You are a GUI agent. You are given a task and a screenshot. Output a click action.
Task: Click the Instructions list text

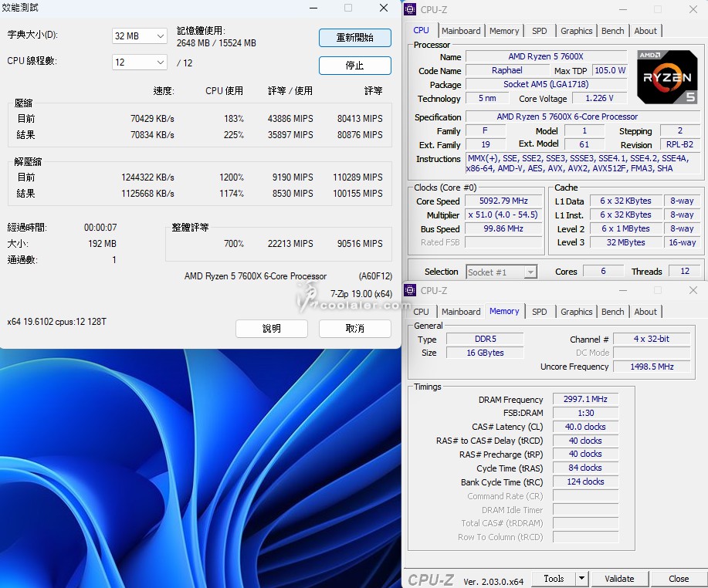583,164
